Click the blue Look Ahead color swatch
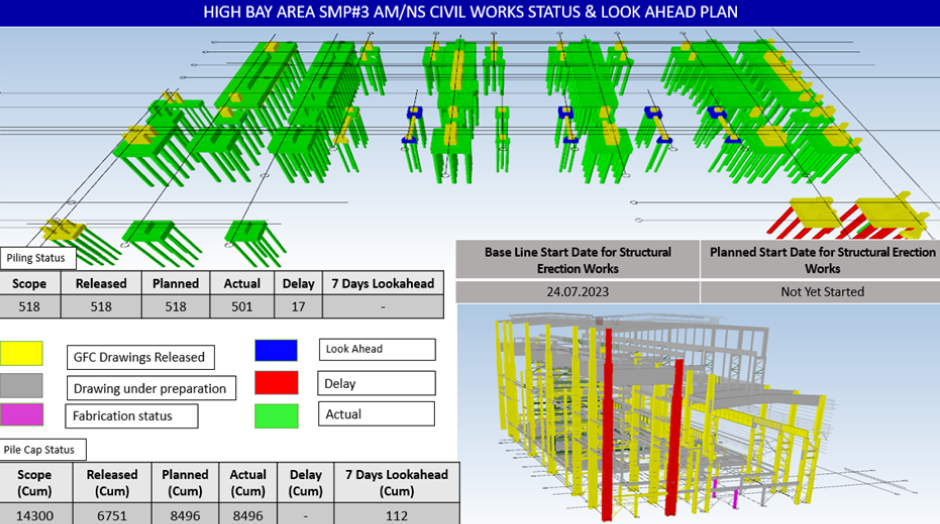The width and height of the screenshot is (940, 524). (276, 351)
